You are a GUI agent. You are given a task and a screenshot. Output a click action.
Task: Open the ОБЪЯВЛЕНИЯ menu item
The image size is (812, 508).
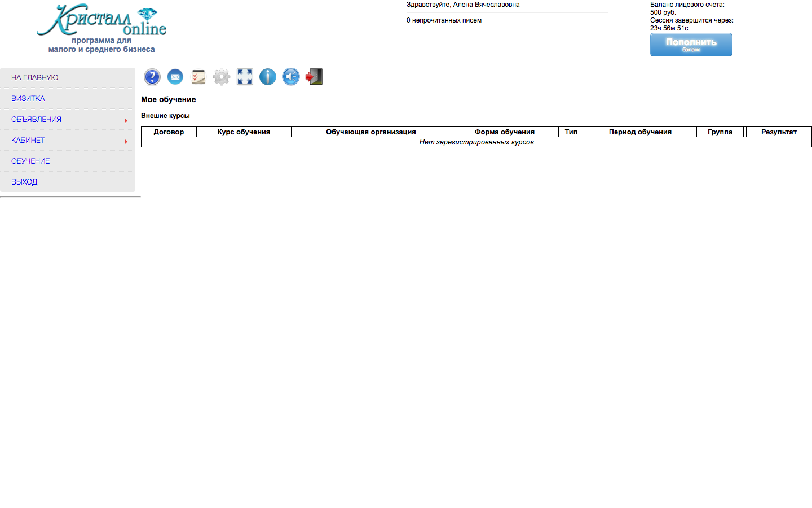(68, 120)
